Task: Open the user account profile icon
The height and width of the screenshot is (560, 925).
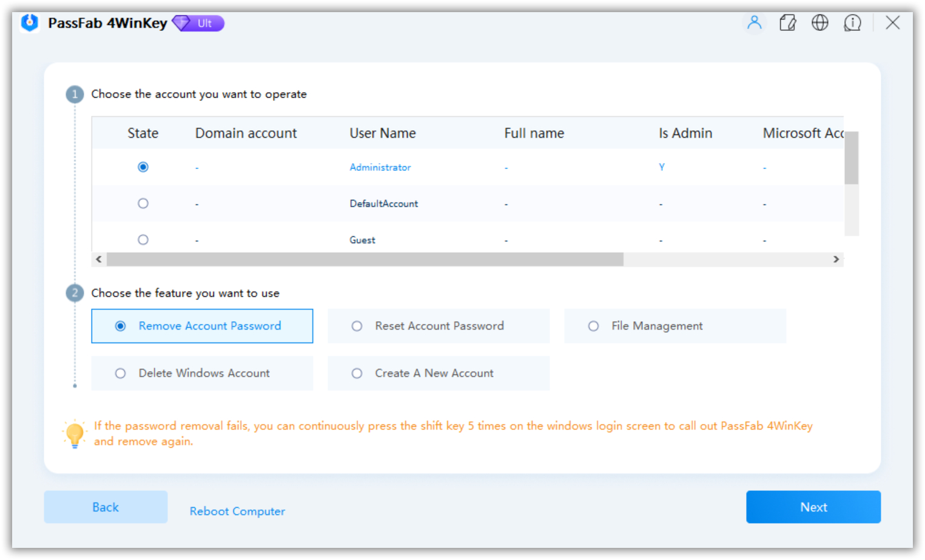Action: (754, 22)
